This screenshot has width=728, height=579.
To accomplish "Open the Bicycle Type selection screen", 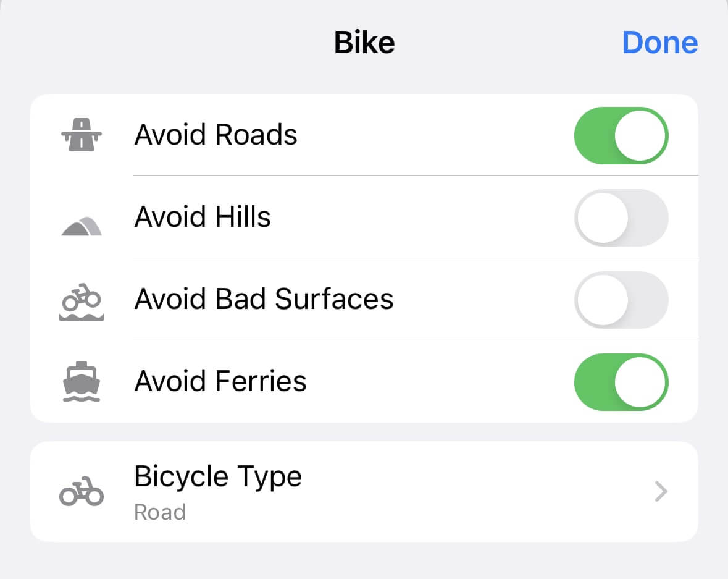I will [x=364, y=491].
